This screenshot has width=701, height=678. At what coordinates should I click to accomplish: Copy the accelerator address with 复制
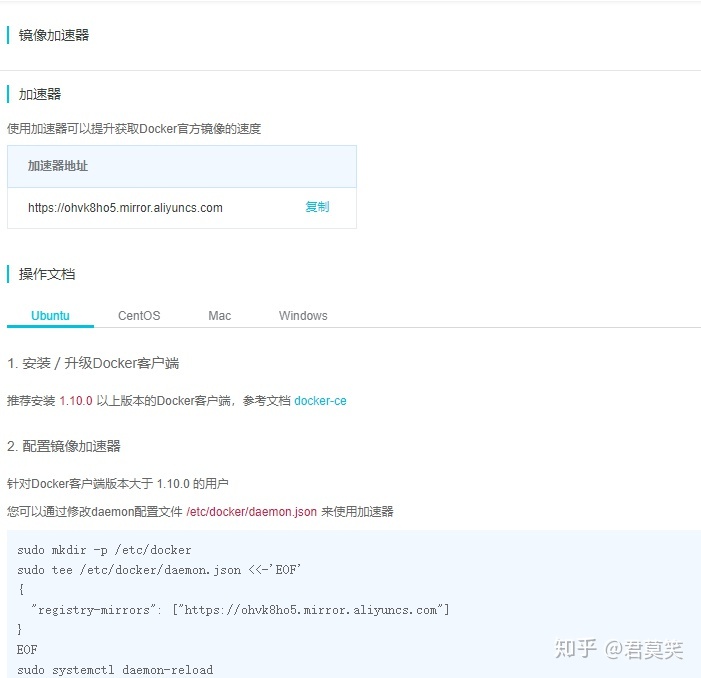317,207
